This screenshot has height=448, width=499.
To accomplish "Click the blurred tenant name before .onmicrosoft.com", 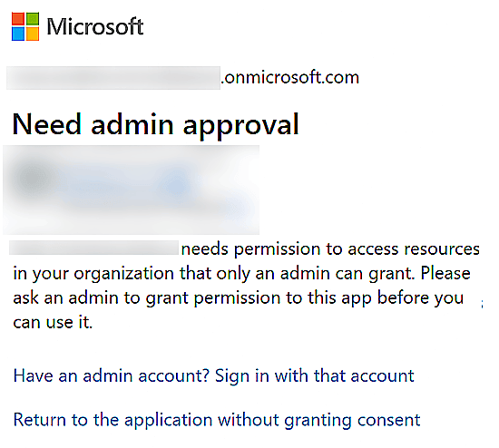I will [113, 78].
